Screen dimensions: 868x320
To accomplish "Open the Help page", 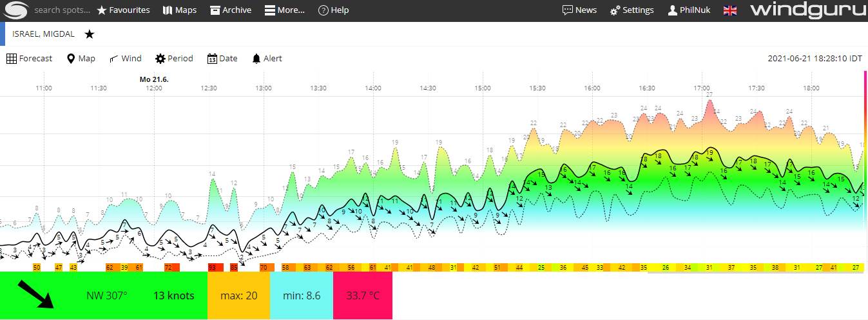I will point(334,10).
